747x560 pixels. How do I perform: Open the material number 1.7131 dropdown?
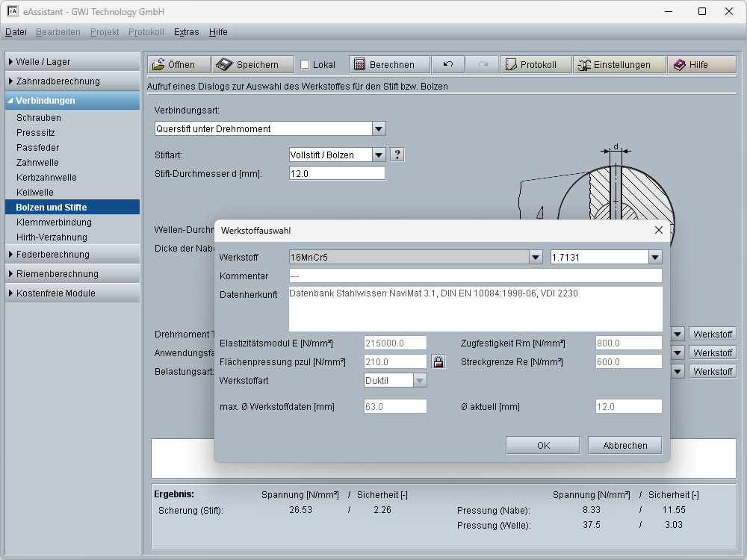655,258
